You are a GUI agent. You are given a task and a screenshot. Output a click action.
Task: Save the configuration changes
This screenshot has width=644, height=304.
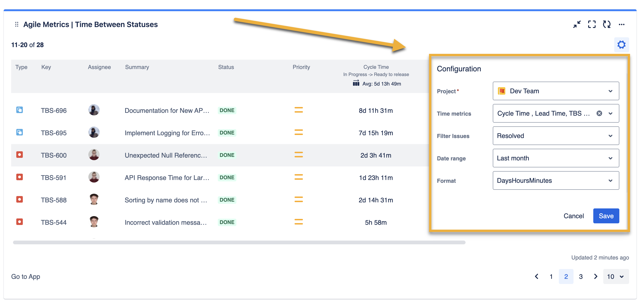606,216
